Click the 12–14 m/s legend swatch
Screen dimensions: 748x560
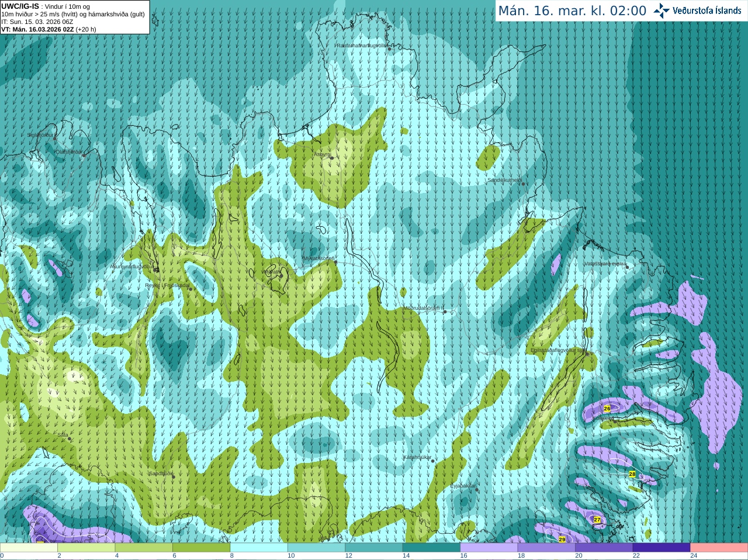click(x=374, y=548)
